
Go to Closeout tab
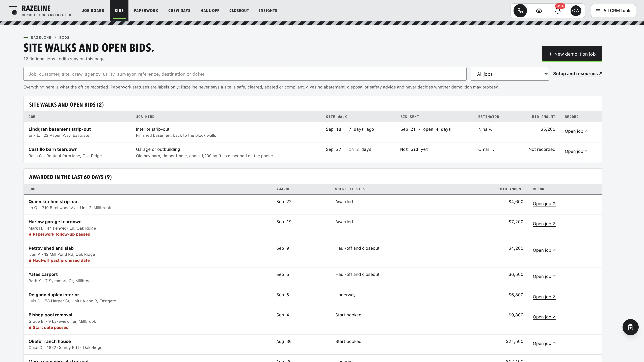click(239, 11)
